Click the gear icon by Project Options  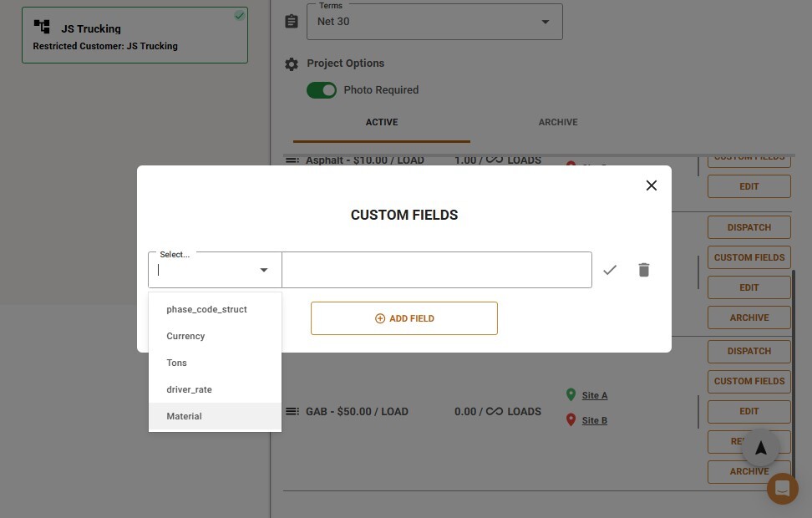292,64
